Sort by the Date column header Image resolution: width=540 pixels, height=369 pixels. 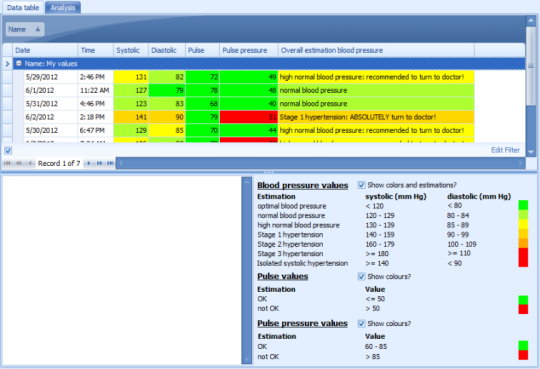45,50
